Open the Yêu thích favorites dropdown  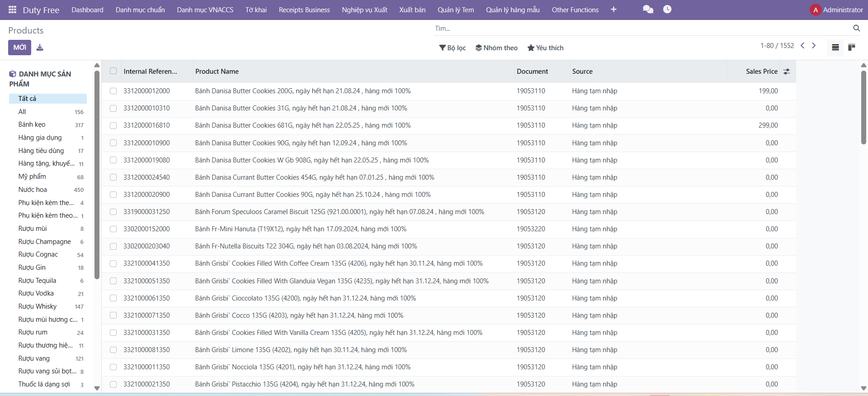(x=545, y=48)
